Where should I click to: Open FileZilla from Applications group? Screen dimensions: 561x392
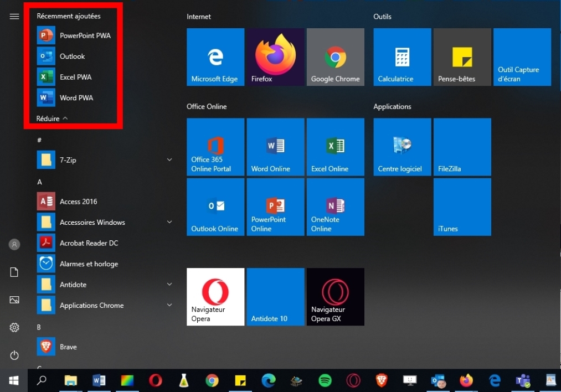coord(462,147)
